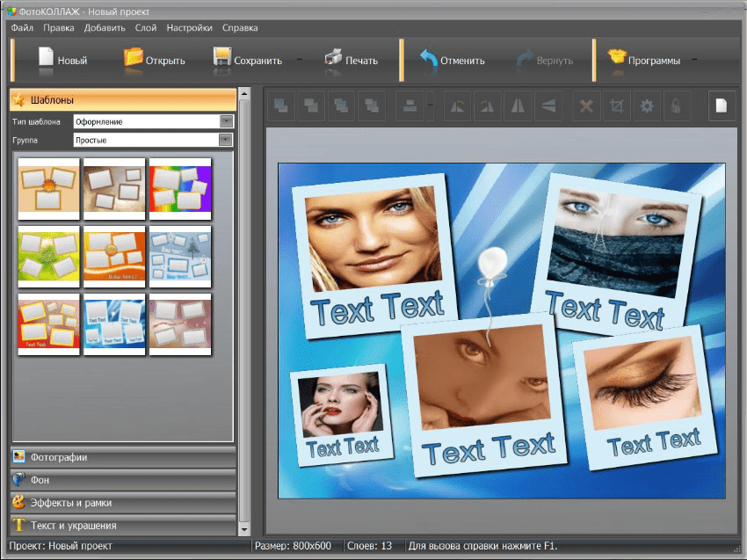The width and height of the screenshot is (747, 560).
Task: Expand the Текст и украшения section
Action: click(x=123, y=526)
